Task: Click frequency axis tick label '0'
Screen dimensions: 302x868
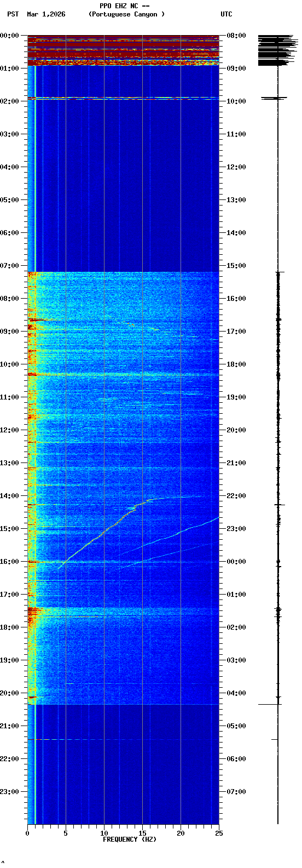Action: click(27, 833)
